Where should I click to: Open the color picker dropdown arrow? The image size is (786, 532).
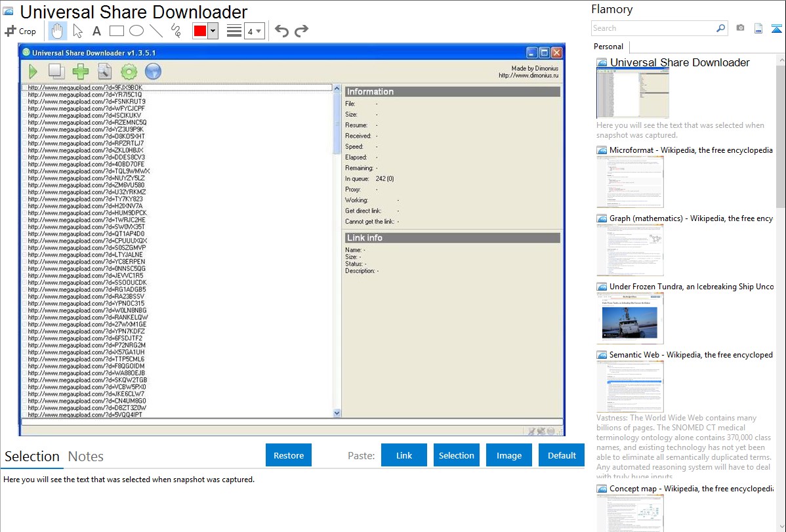213,31
